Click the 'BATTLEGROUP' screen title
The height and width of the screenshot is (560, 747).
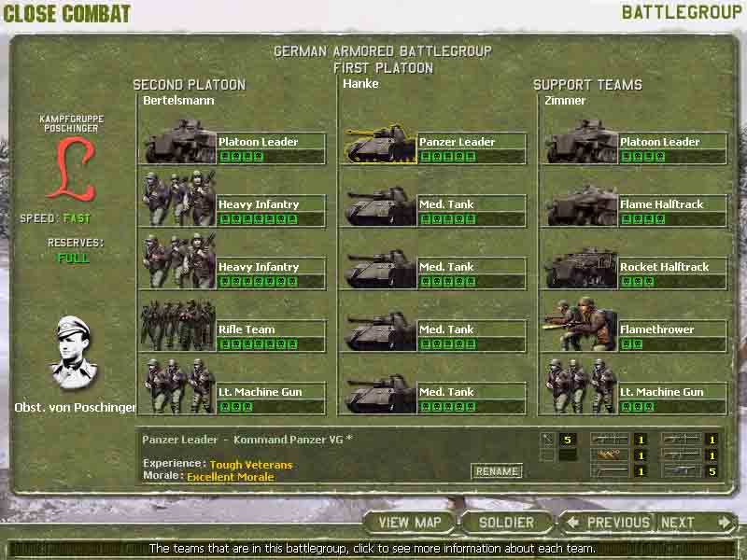[682, 12]
